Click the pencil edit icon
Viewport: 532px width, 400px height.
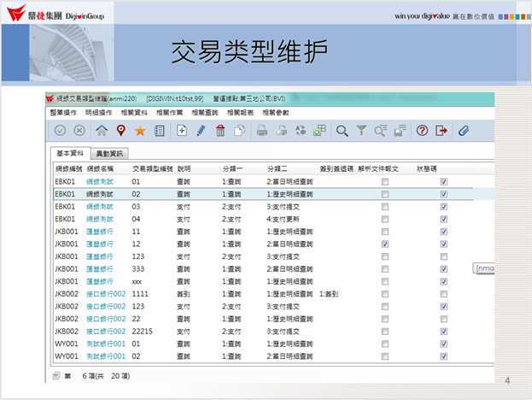[x=201, y=131]
